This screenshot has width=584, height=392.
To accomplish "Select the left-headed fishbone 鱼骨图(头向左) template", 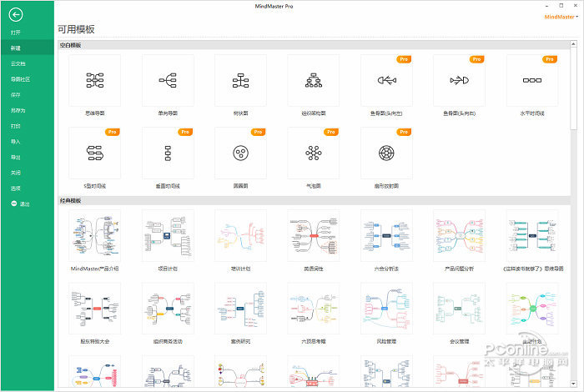I will coord(386,80).
